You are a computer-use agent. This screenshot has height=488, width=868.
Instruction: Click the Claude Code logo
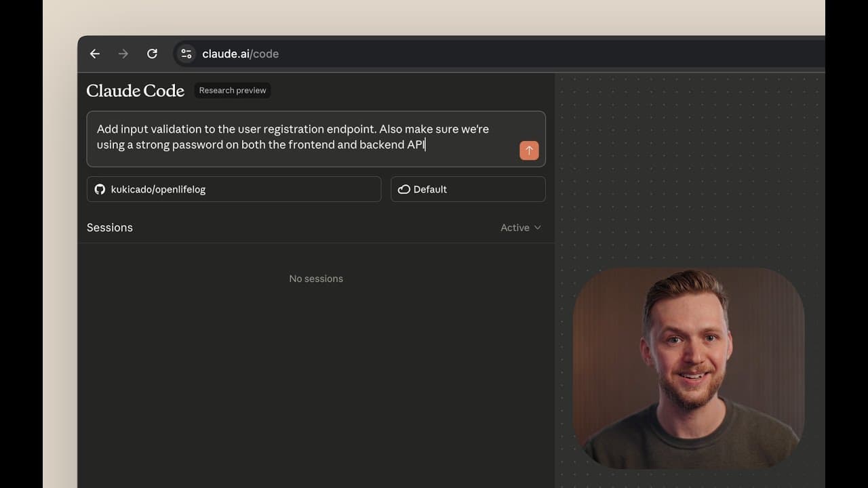(x=135, y=90)
